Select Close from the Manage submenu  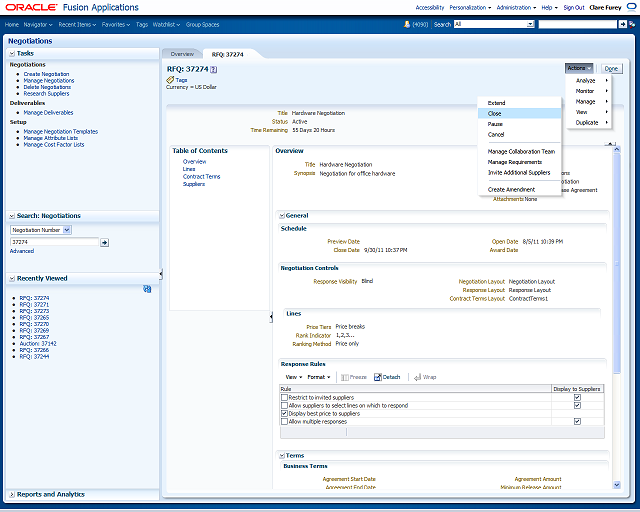pyautogui.click(x=519, y=114)
